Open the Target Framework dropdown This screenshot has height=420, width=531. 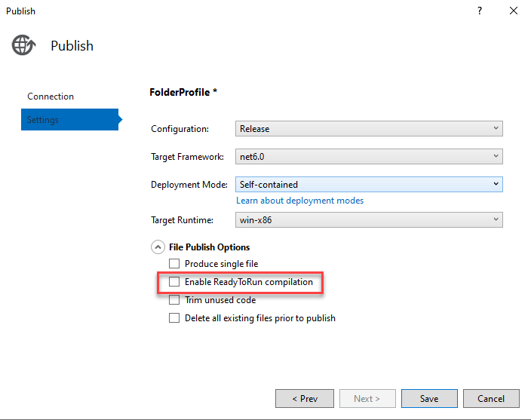point(369,156)
